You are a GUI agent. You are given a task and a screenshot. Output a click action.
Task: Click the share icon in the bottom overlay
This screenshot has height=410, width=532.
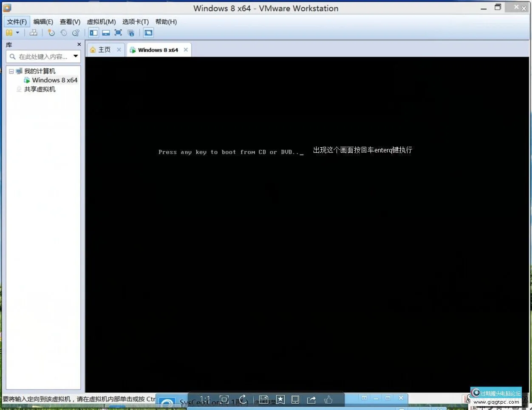pos(311,399)
